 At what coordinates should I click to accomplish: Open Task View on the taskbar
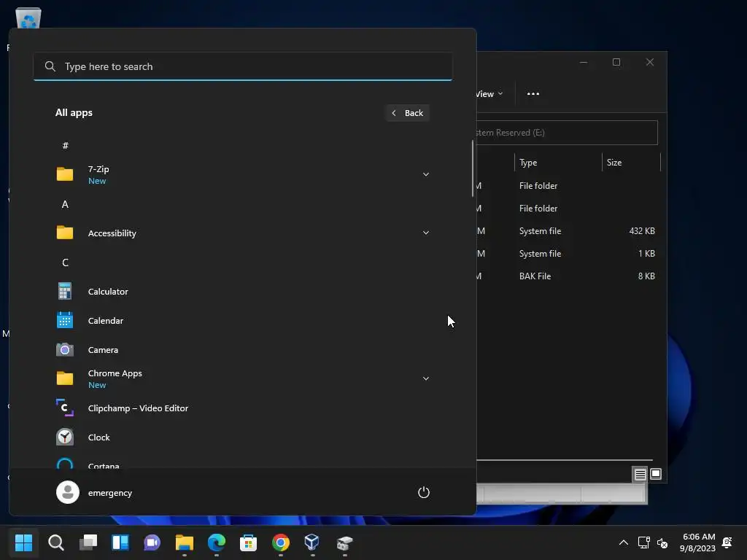tap(88, 542)
